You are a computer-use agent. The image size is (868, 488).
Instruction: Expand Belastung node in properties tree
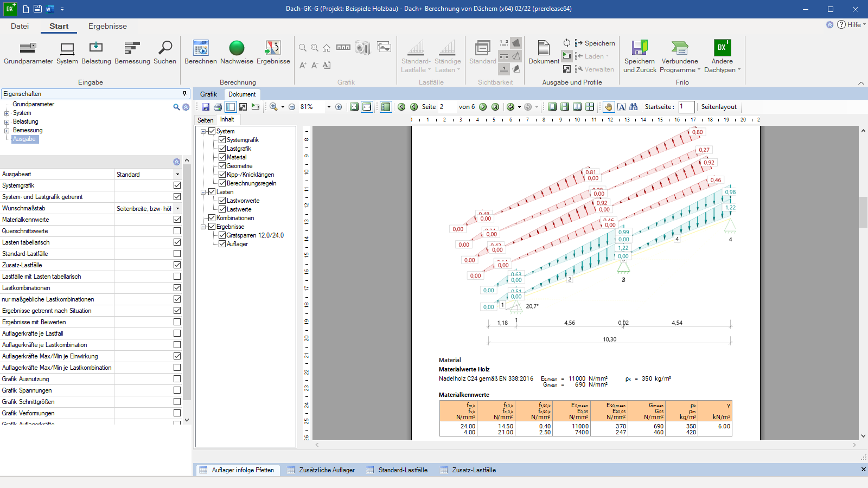pyautogui.click(x=7, y=122)
